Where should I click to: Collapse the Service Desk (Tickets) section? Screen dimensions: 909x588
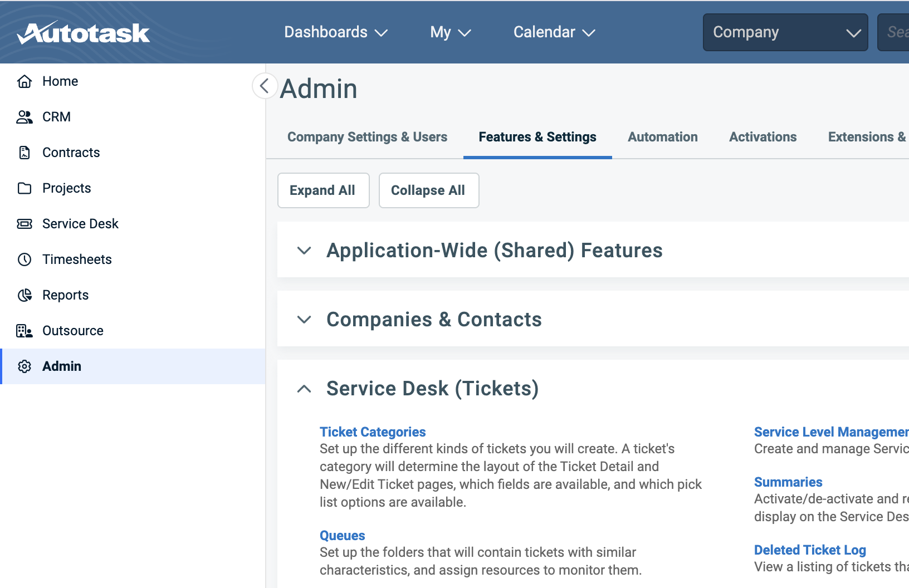tap(304, 389)
